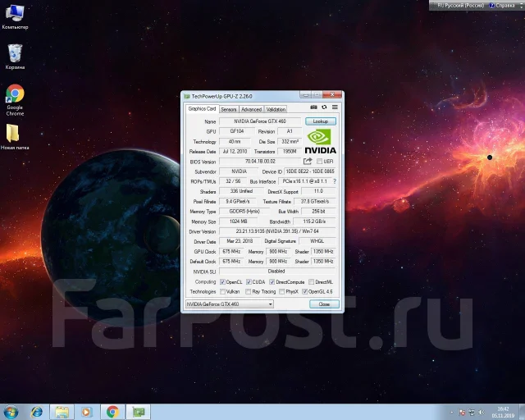Click the GPU-Z taskbar button
This screenshot has height=420, width=525.
(139, 412)
